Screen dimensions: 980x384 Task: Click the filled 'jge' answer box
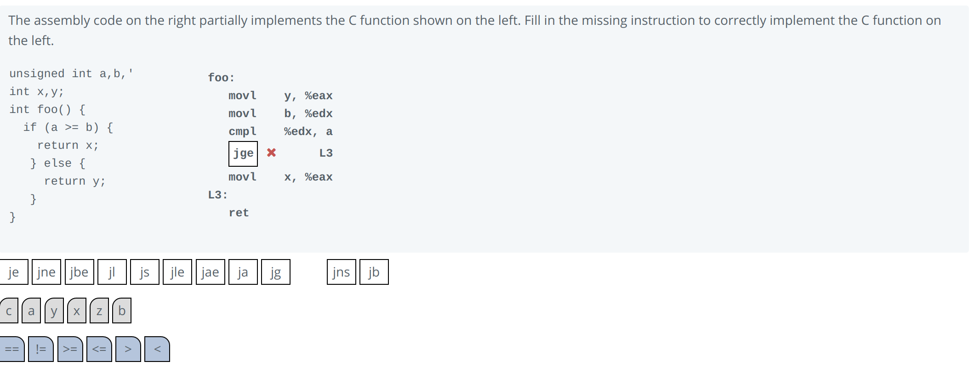243,153
